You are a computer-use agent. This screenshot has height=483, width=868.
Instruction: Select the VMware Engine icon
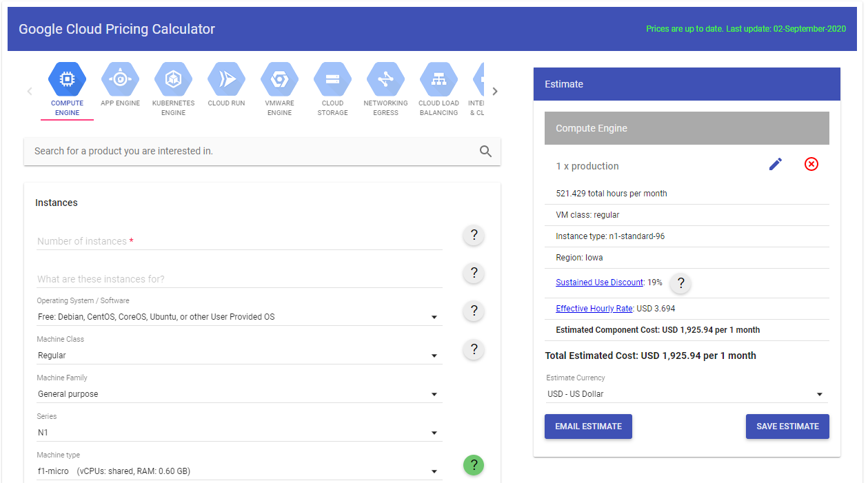(x=279, y=80)
